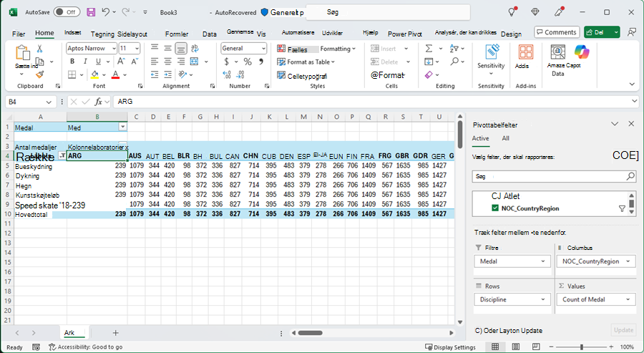Launch Copilot from the ribbon
644x353 pixels.
point(582,52)
